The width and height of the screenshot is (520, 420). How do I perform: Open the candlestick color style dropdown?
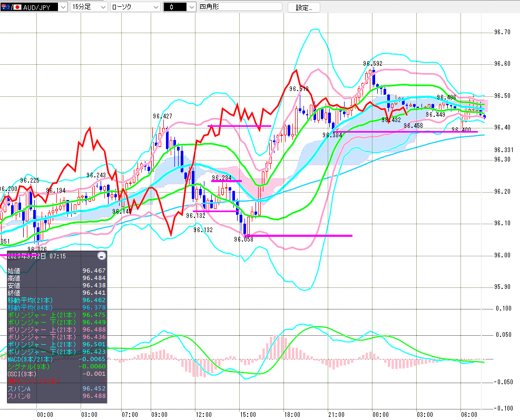click(180, 7)
